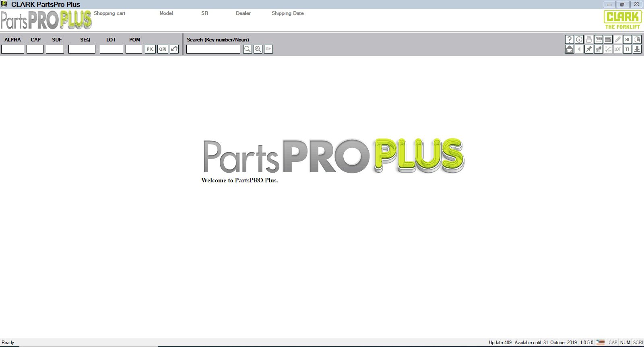This screenshot has width=644, height=347.
Task: Focus the SEQ input field
Action: click(x=82, y=49)
